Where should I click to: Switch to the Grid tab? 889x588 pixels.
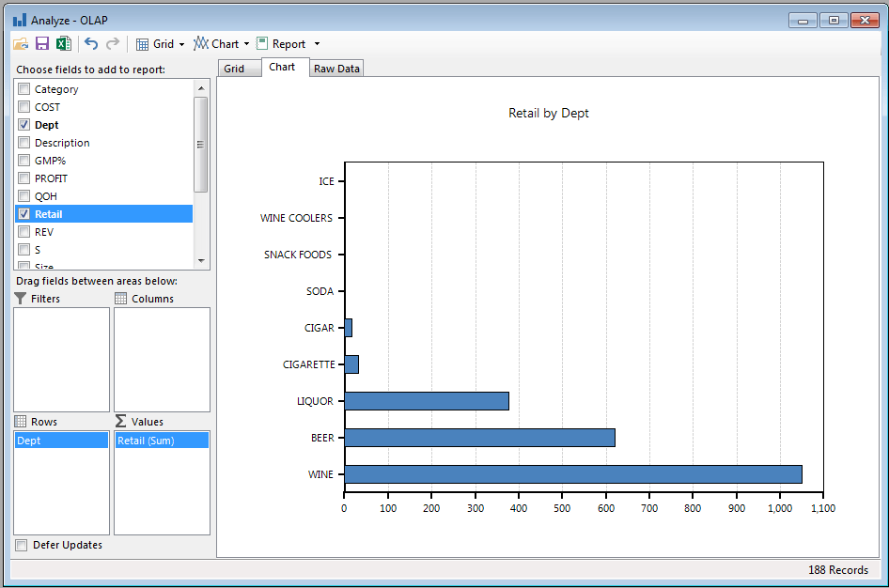(239, 67)
